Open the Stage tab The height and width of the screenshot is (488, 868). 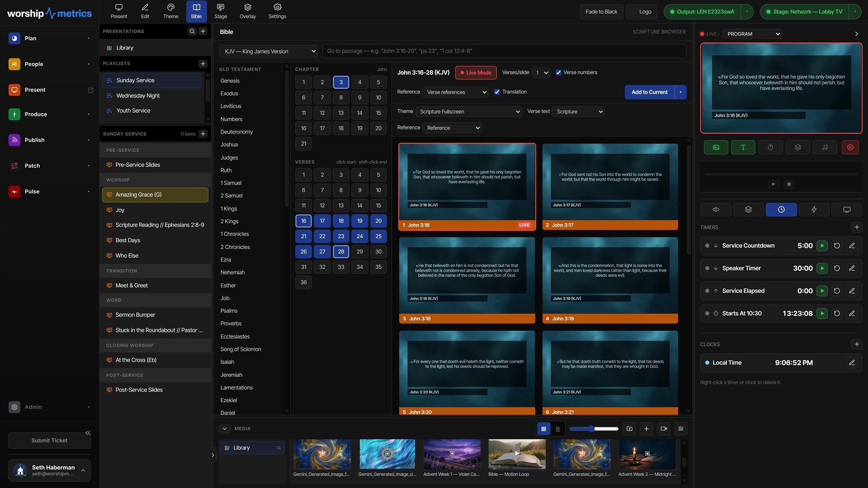point(221,11)
